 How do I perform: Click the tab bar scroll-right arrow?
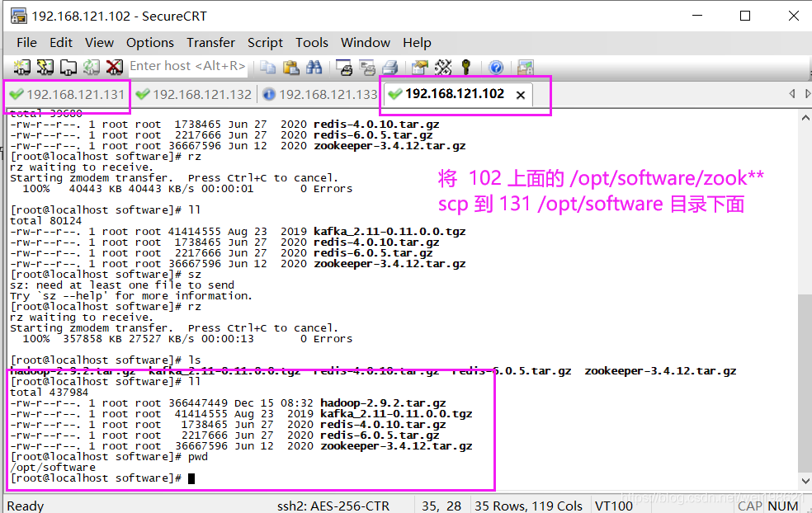[807, 94]
